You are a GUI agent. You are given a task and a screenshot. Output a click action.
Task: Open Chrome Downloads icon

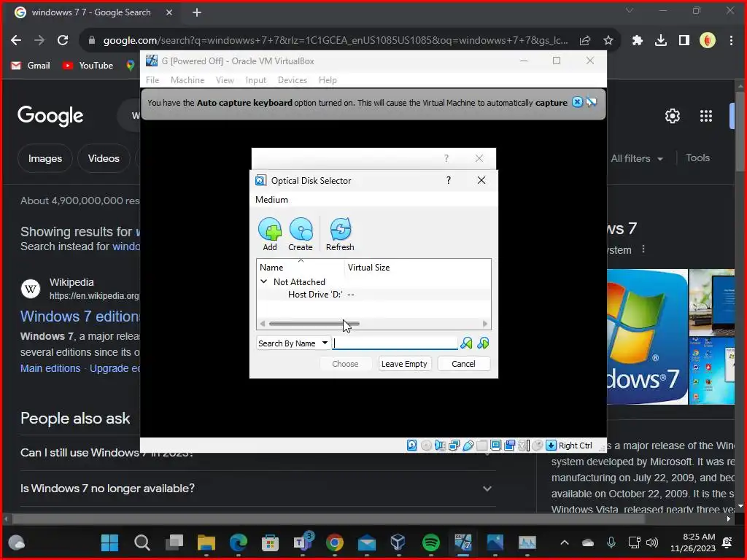661,41
